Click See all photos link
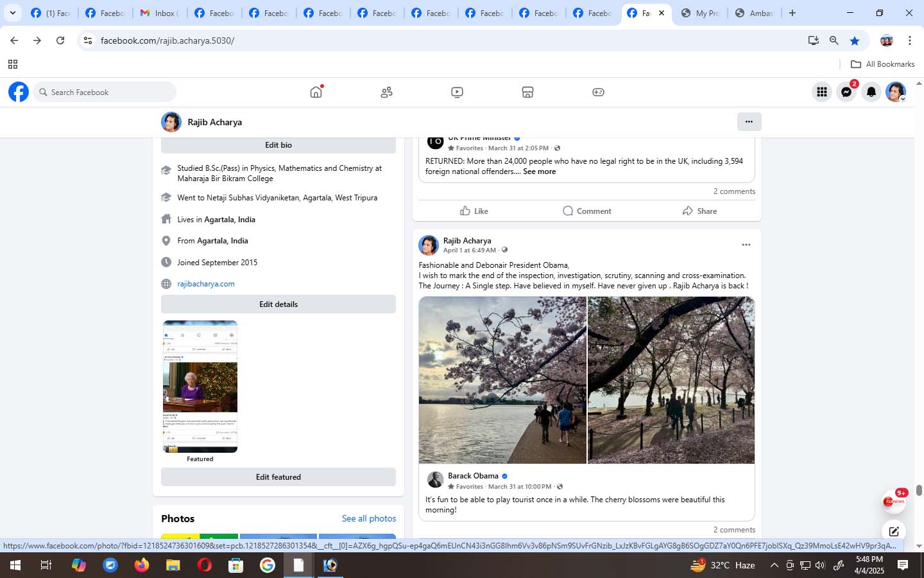This screenshot has width=924, height=578. pyautogui.click(x=369, y=518)
